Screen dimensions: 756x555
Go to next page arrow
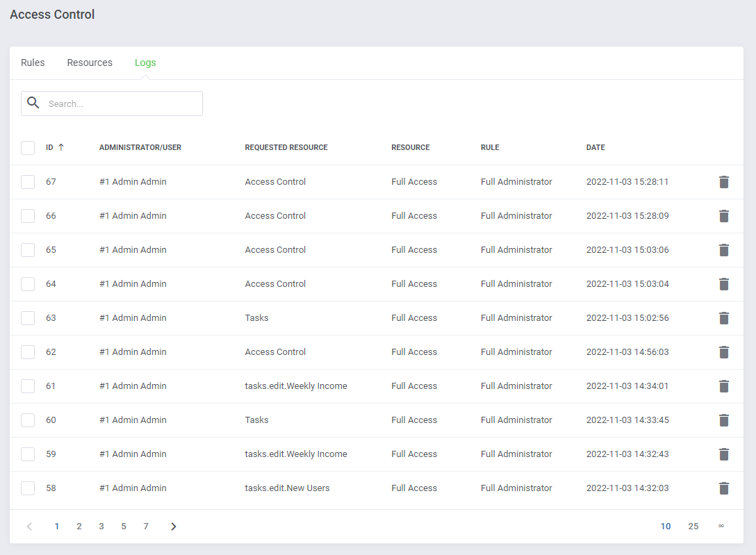[174, 527]
